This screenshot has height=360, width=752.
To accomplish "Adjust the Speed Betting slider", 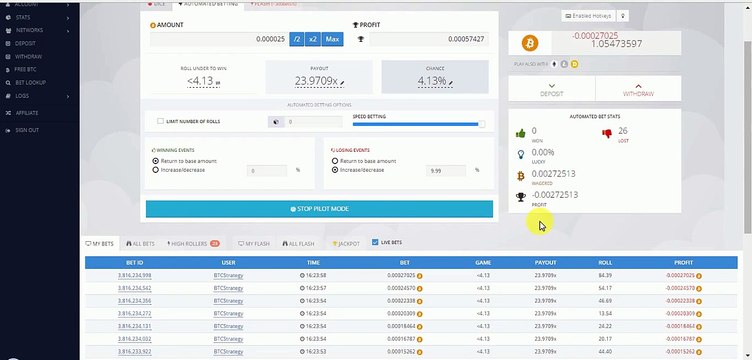I will 482,124.
